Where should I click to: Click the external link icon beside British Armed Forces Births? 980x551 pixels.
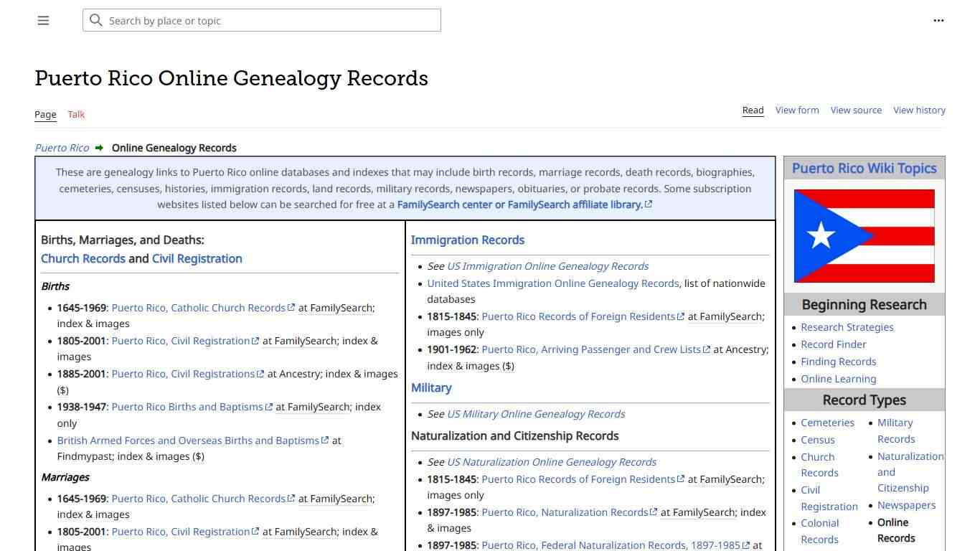[325, 441]
